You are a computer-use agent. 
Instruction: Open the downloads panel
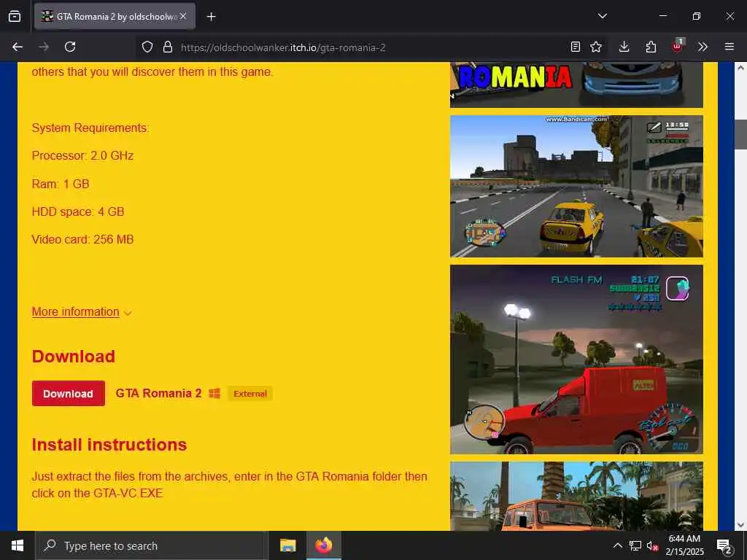[624, 47]
